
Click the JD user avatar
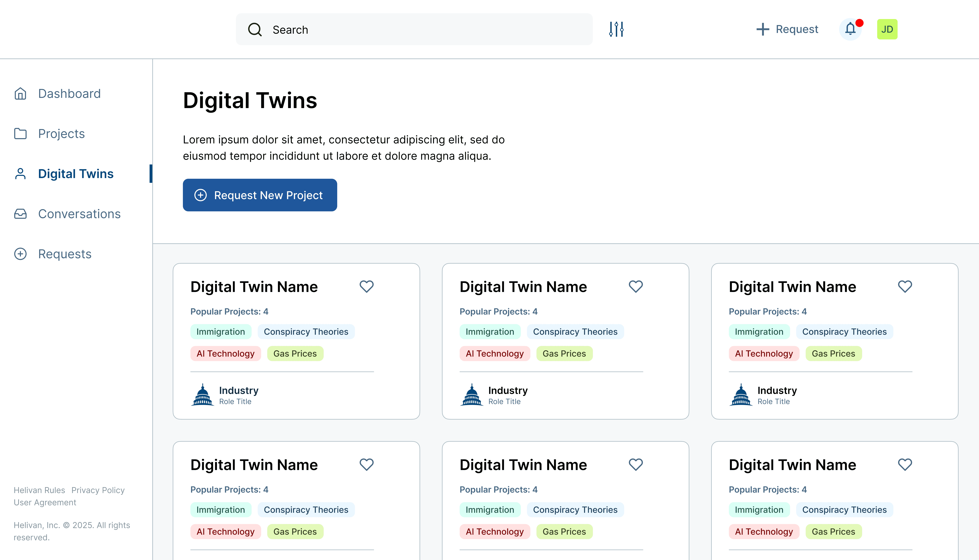(x=887, y=29)
